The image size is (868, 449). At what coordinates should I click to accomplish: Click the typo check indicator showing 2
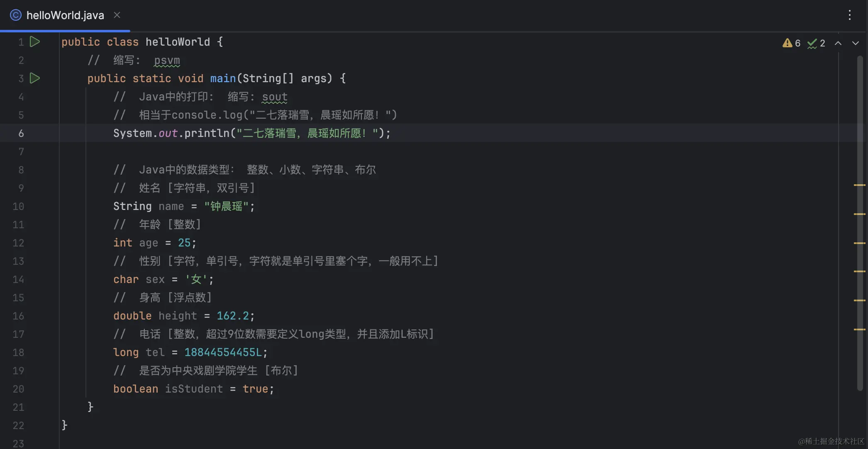[816, 43]
